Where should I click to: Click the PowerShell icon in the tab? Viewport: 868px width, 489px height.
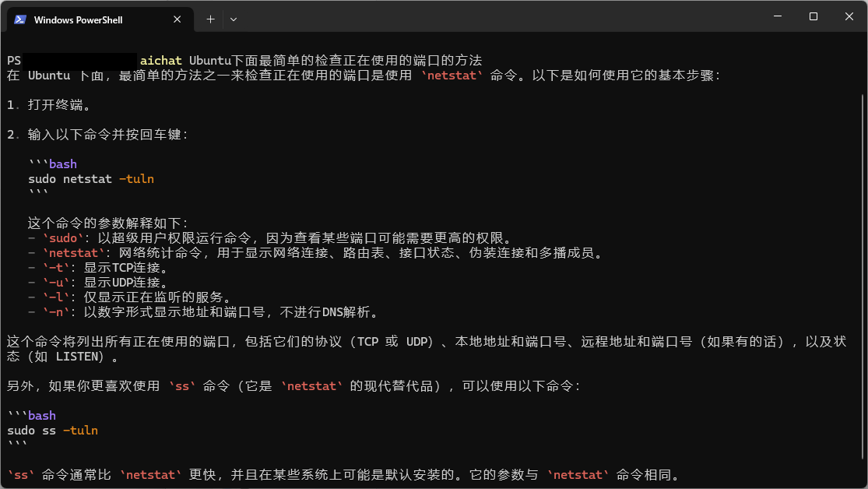point(20,19)
